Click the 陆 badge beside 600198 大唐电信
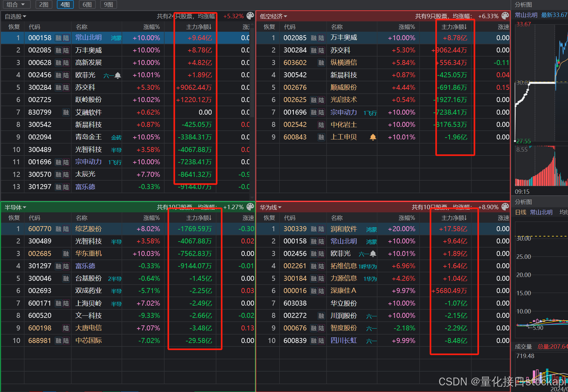Viewport: 568px width, 392px height. coord(66,328)
